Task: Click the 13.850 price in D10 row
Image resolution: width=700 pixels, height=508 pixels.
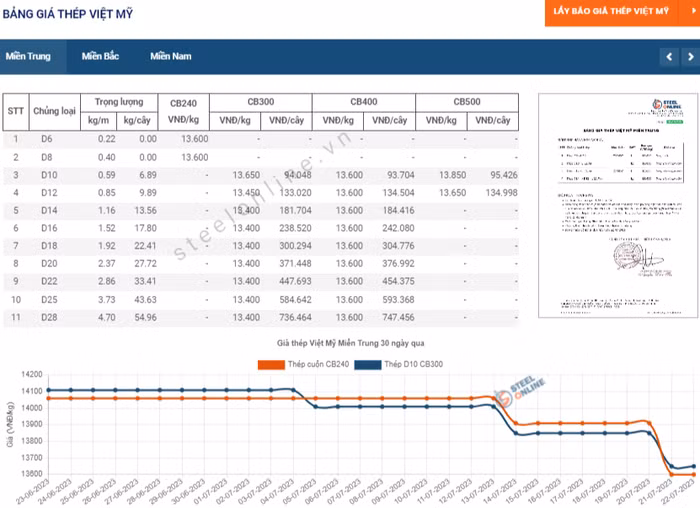Action: [452, 175]
